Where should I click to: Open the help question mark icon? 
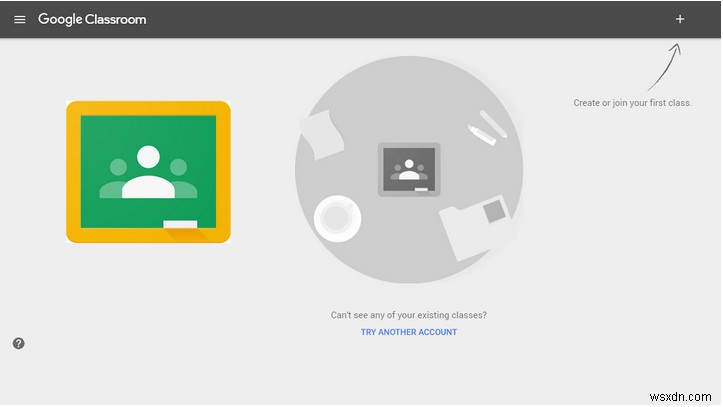(18, 343)
